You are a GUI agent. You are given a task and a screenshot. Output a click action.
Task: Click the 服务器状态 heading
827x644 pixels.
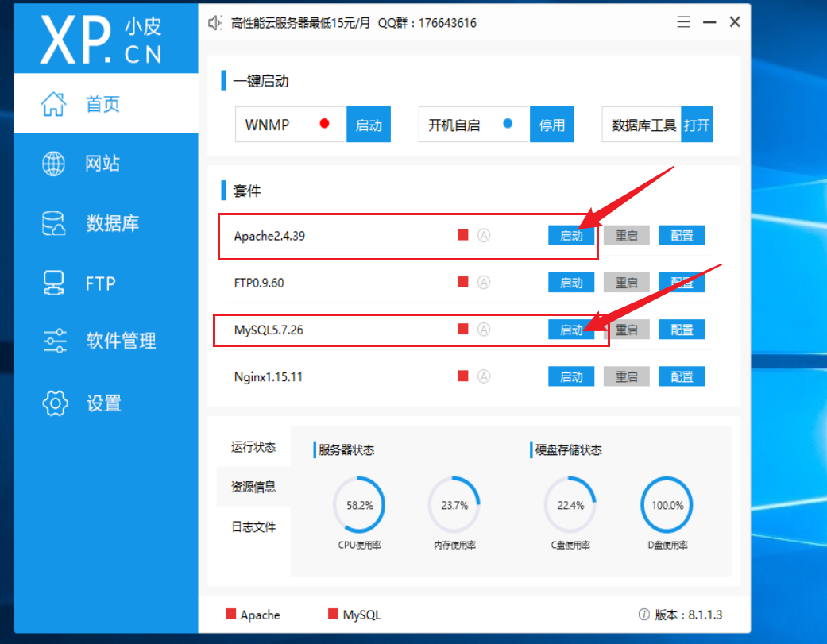point(346,449)
